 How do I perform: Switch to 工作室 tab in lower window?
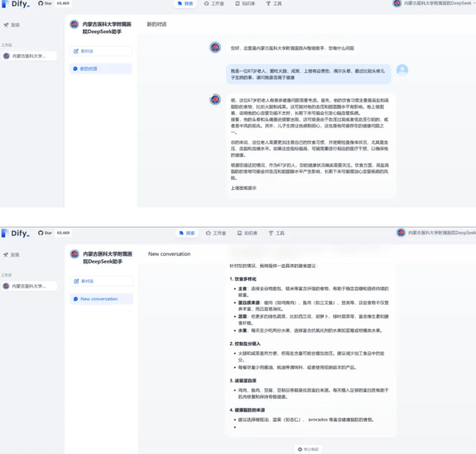(x=216, y=233)
